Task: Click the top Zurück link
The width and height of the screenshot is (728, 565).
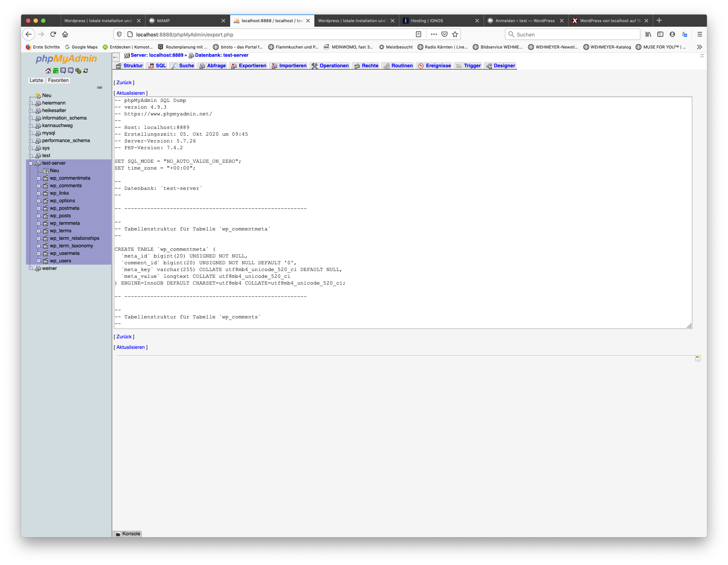Action: (124, 83)
